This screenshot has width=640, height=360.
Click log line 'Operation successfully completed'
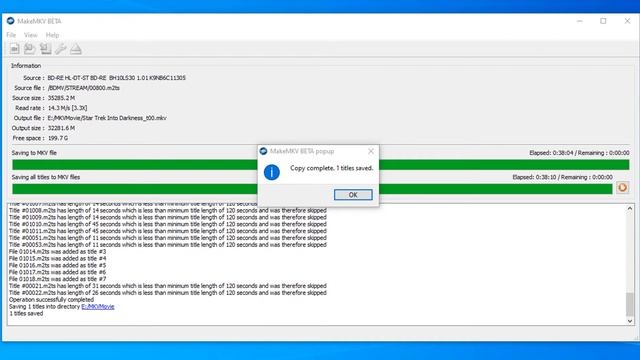click(x=51, y=300)
